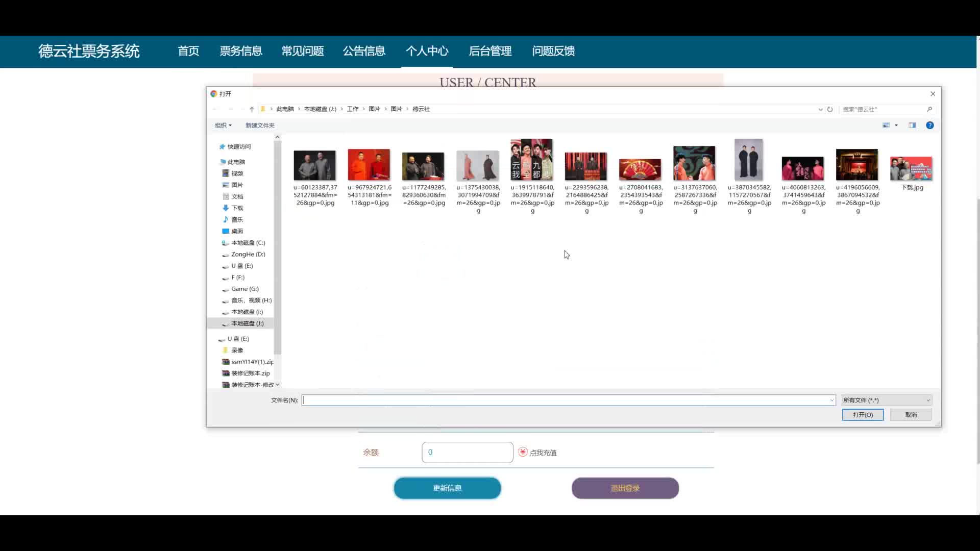The image size is (980, 551).
Task: Open the 个人中心 navigation tab
Action: point(427,51)
